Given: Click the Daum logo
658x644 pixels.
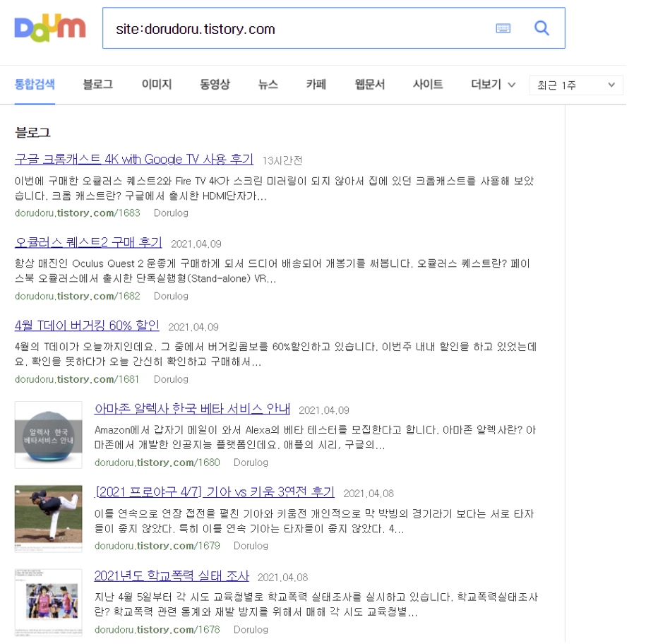Looking at the screenshot, I should 50,28.
